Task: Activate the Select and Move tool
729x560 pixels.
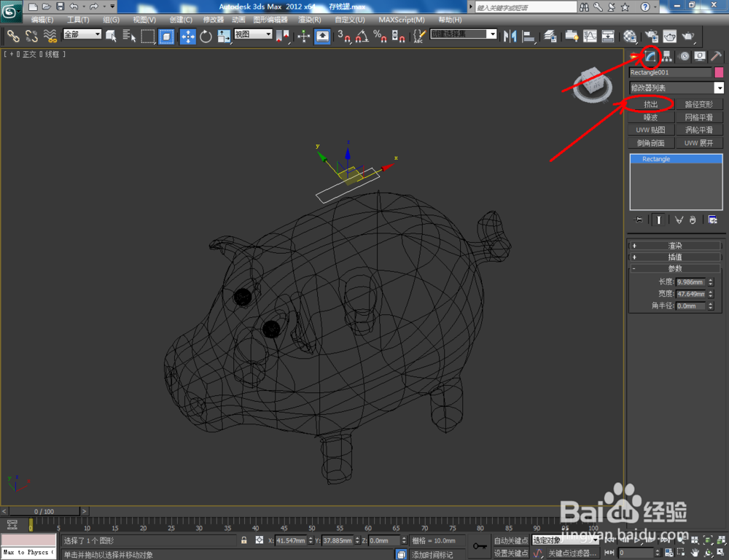Action: pos(188,36)
